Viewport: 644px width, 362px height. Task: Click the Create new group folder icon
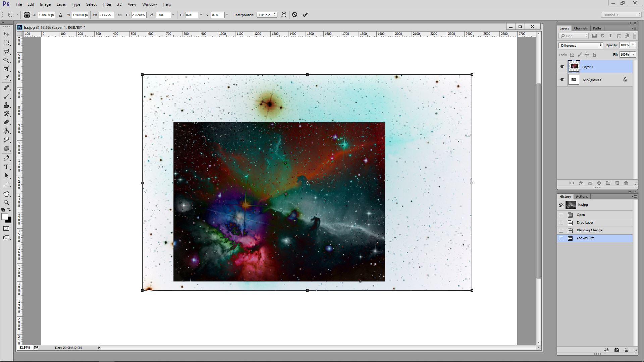[608, 183]
